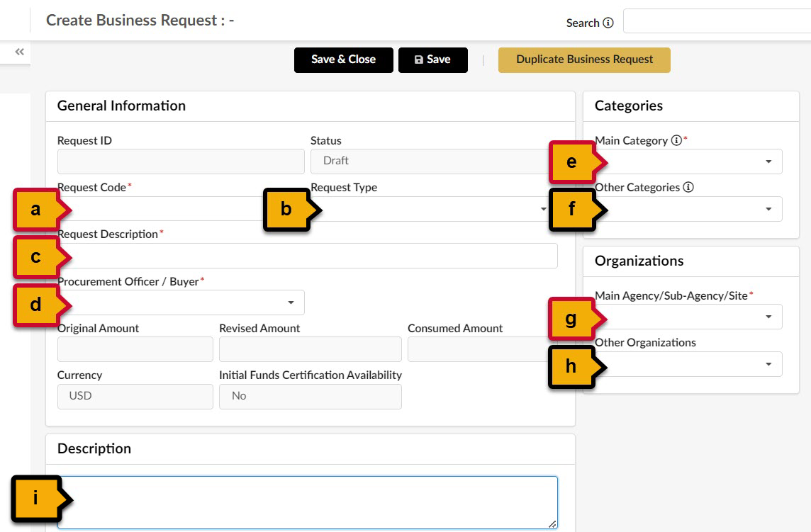Open the Other Categories dropdown
Screen dimensions: 811x532
click(688, 209)
